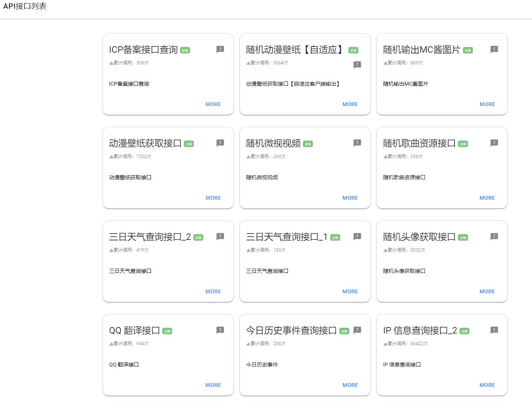
Task: Click 累计调用：869次 call count
Action: (x=403, y=63)
